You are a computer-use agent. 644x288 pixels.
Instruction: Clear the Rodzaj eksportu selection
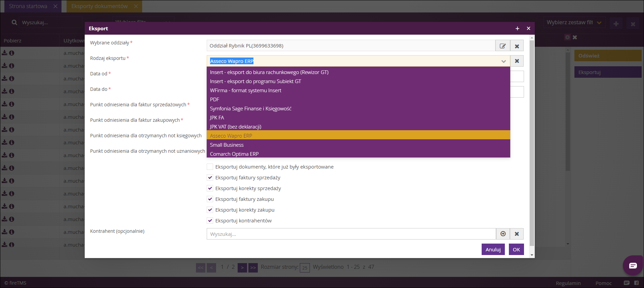point(517,61)
